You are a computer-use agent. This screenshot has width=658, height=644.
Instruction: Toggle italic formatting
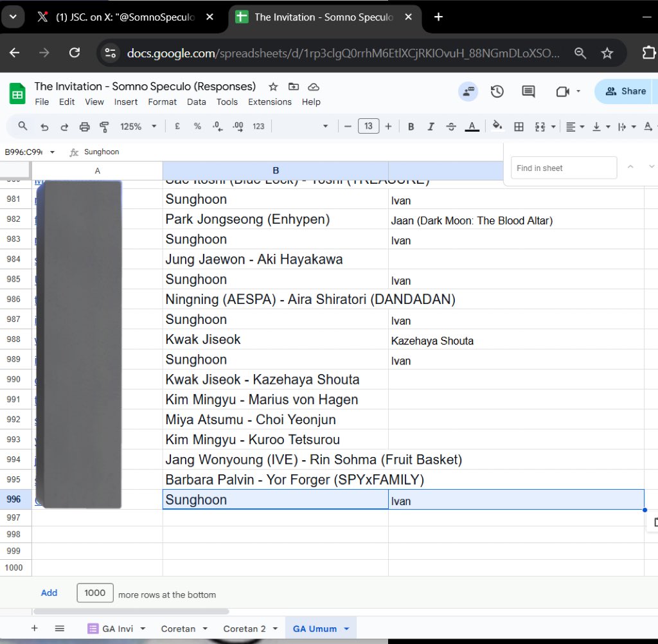(431, 126)
